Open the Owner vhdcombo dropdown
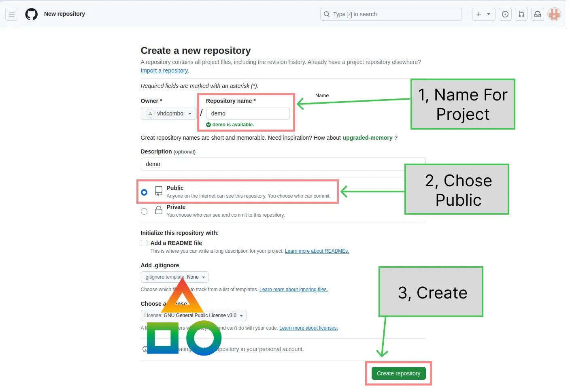 [x=169, y=113]
